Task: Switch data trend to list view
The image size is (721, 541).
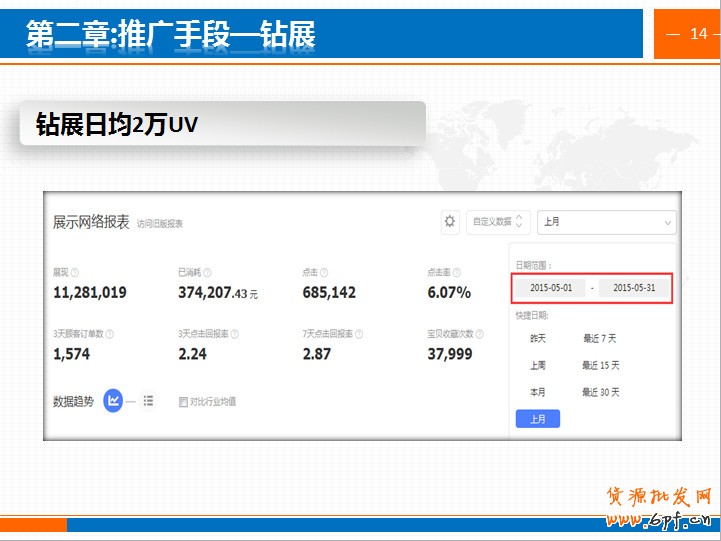Action: pyautogui.click(x=148, y=401)
